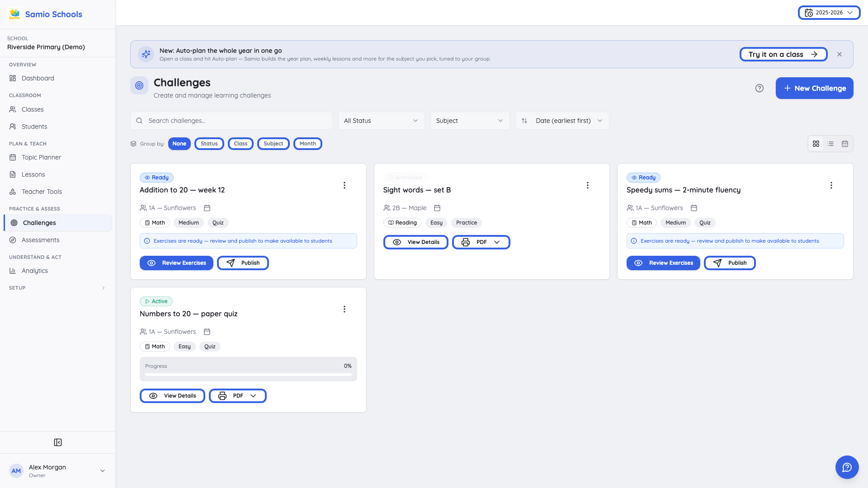Screen dimensions: 868x488
Task: Click the calendar icon on Sight words card
Action: (x=437, y=208)
